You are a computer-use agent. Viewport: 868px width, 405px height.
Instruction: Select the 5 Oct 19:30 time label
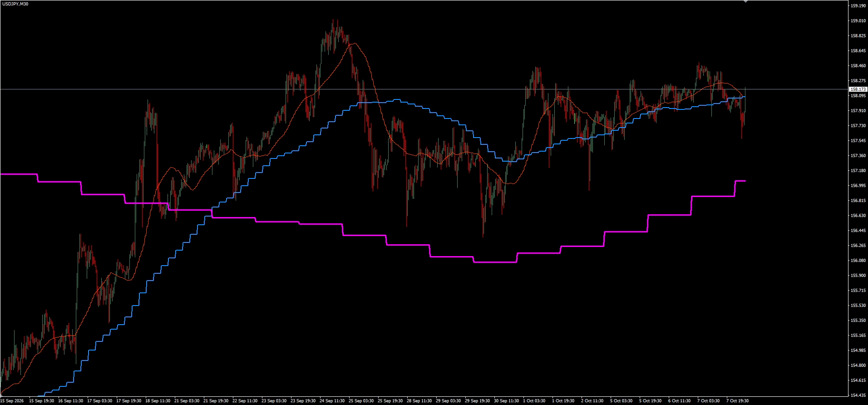click(x=650, y=401)
